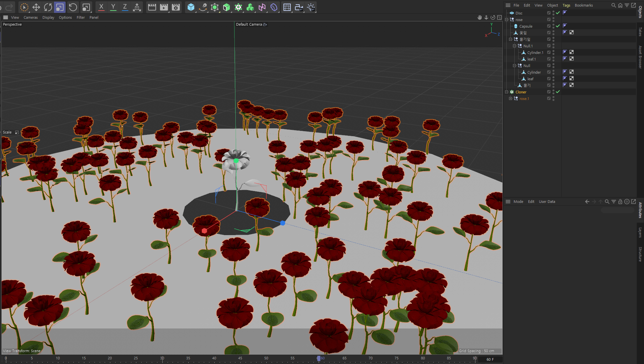Select the active Scale tool
This screenshot has height=364, width=644.
pyautogui.click(x=60, y=7)
